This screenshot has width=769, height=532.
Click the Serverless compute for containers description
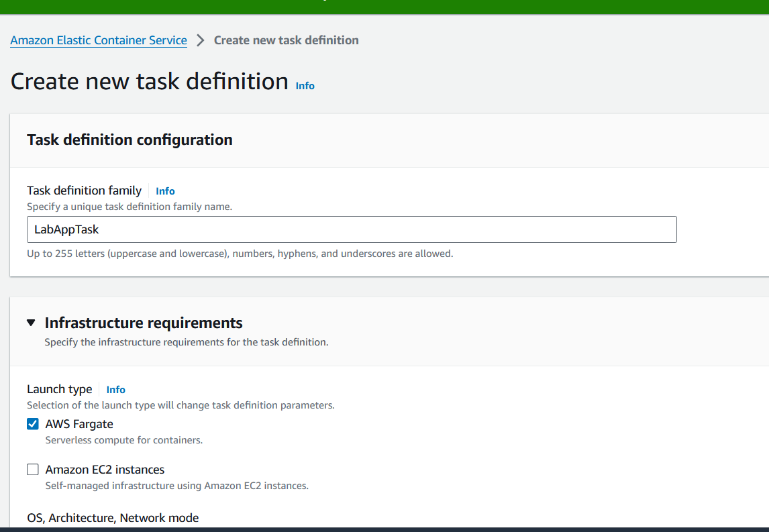[x=124, y=440]
